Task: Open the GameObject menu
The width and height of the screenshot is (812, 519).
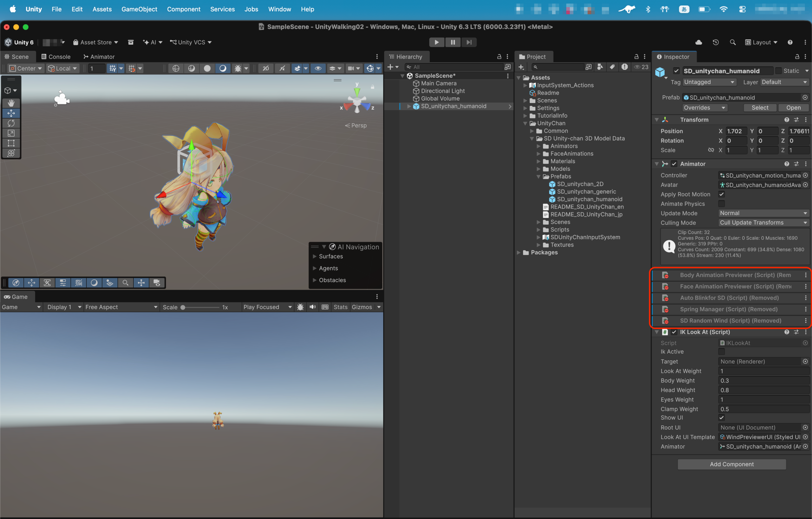Action: 139,9
